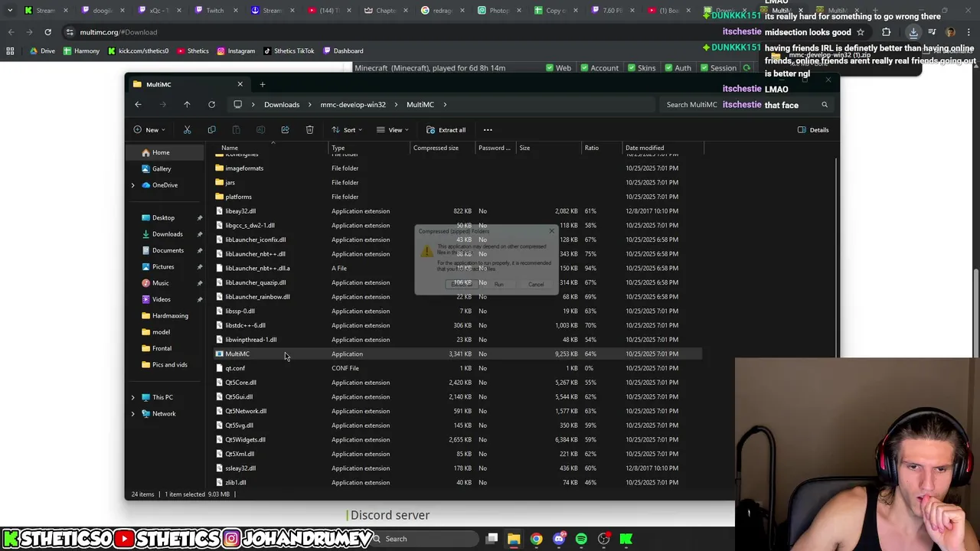Open Documents in quick access
Viewport: 980px width, 551px height.
tap(168, 250)
